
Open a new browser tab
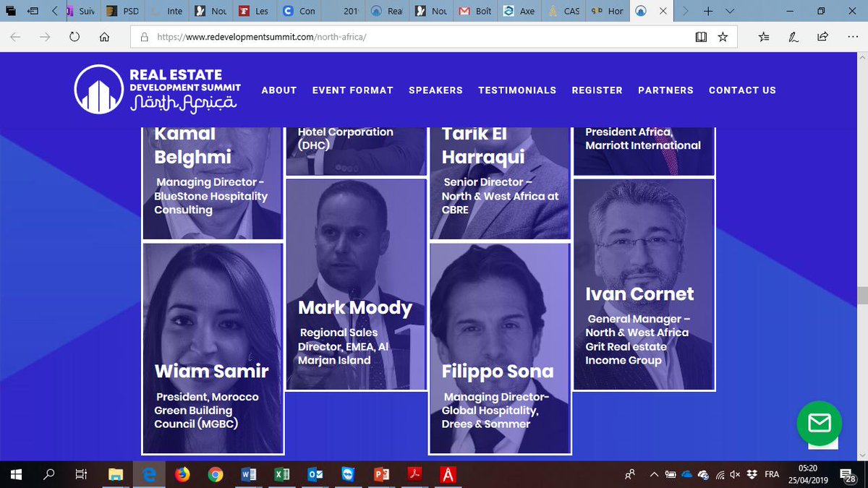pos(708,11)
